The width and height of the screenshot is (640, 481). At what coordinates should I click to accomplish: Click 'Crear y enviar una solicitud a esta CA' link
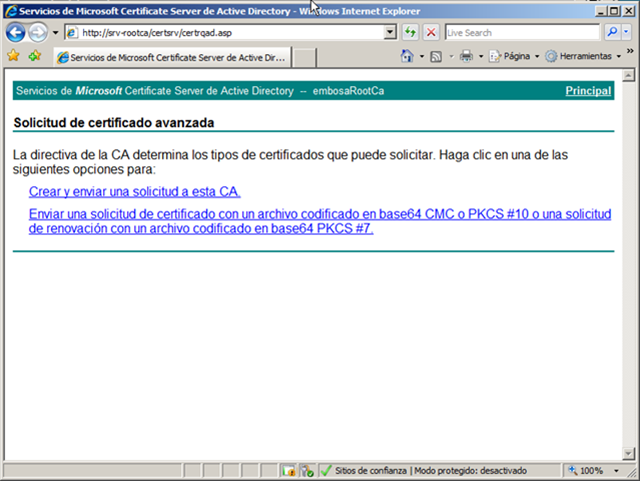click(135, 191)
